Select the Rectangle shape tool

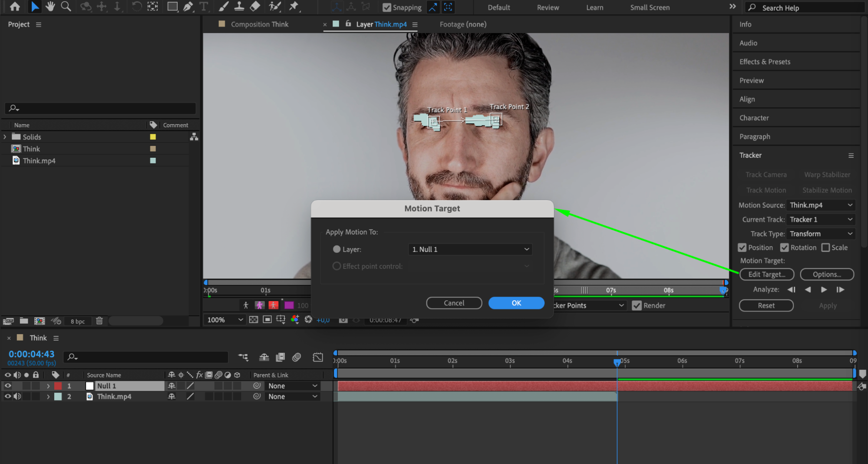172,7
